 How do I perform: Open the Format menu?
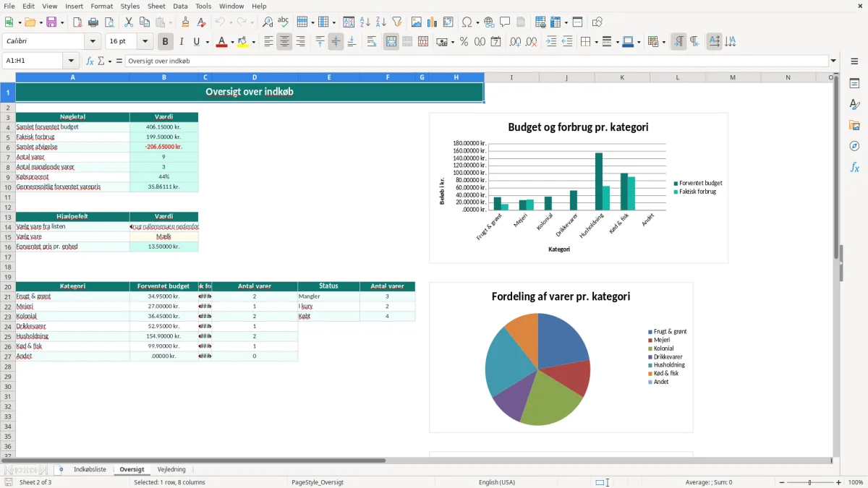[101, 6]
